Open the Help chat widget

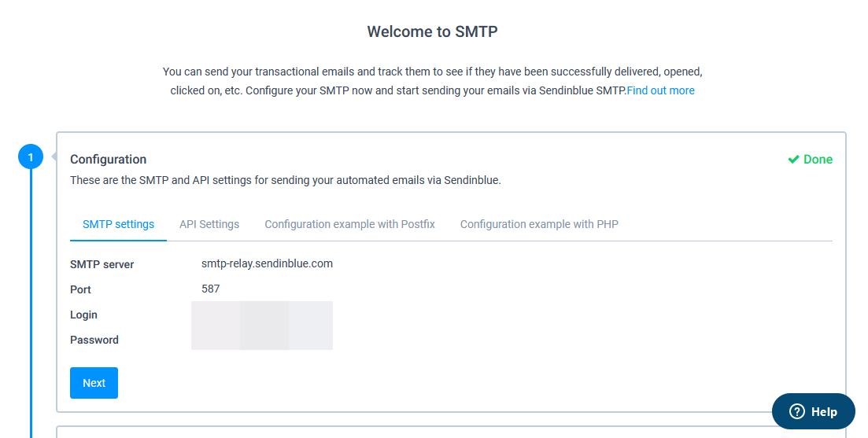813,411
